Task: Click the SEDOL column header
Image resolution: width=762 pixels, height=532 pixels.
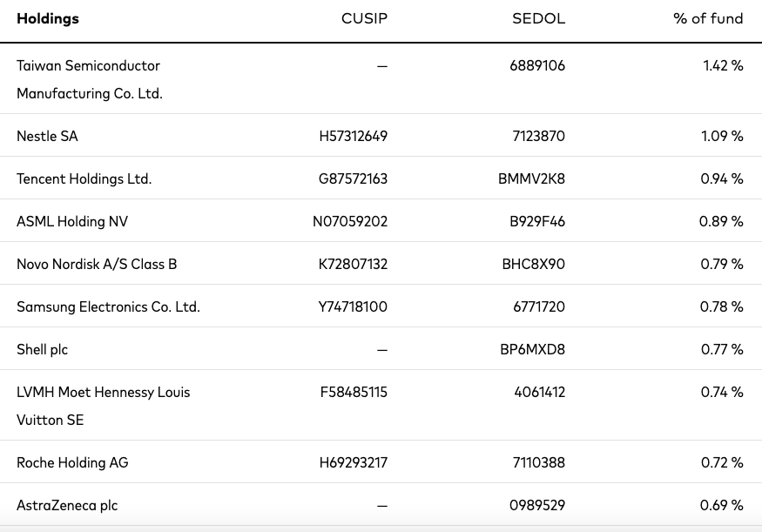Action: click(538, 18)
